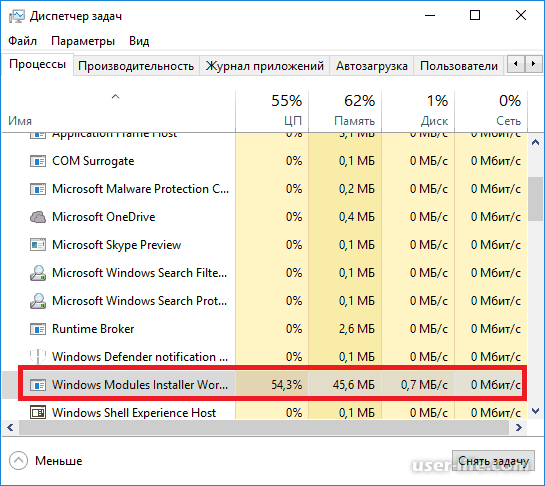Click the vertical scrollbar thumb
Screen dimensions: 545x486
pyautogui.click(x=535, y=199)
